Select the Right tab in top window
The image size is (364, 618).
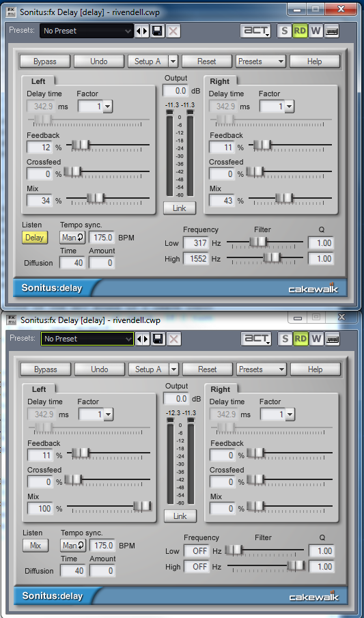pyautogui.click(x=220, y=81)
